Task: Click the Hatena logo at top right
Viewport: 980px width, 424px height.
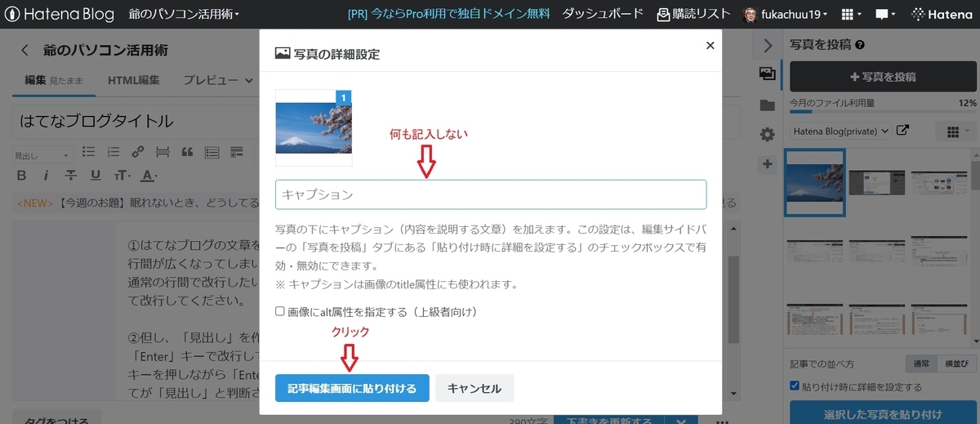Action: point(941,14)
